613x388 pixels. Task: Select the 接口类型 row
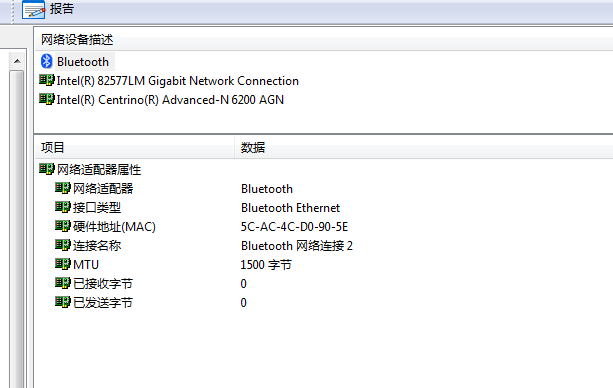[324, 208]
